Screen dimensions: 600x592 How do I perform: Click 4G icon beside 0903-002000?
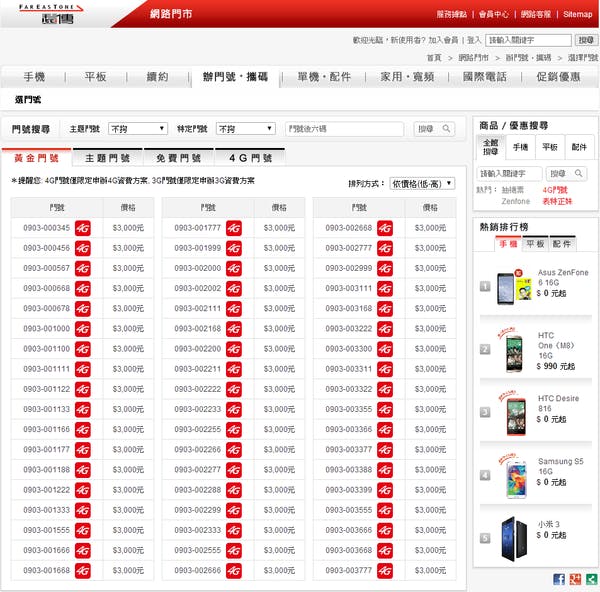click(x=234, y=268)
